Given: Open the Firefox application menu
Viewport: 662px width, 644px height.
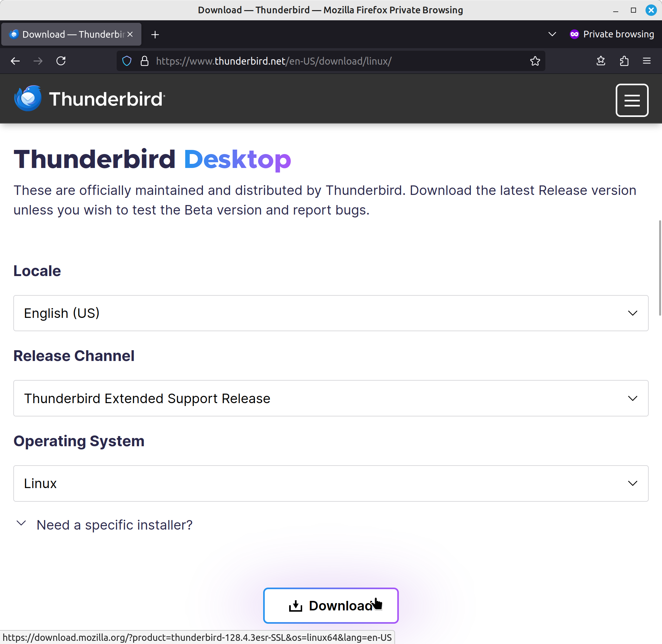Looking at the screenshot, I should coord(647,61).
